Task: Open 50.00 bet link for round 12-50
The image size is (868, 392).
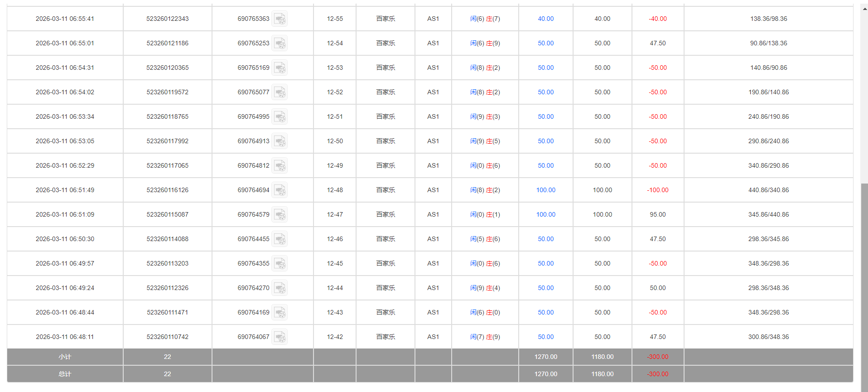Action: pyautogui.click(x=545, y=141)
